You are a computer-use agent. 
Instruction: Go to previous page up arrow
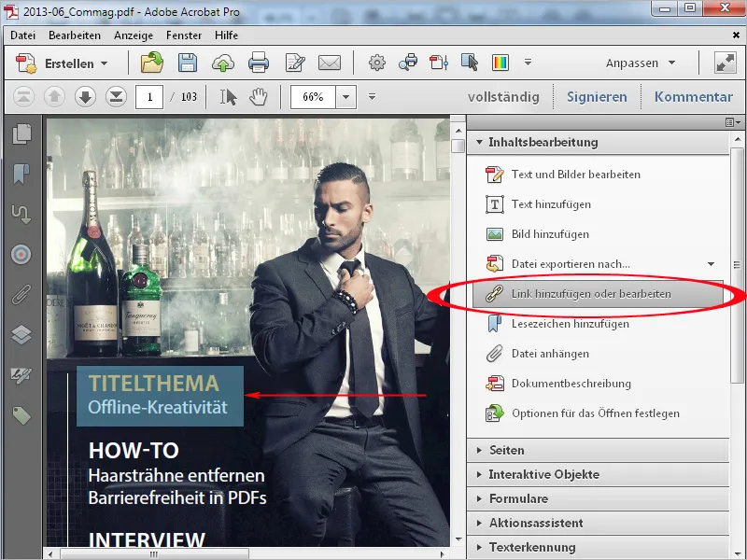pos(54,97)
